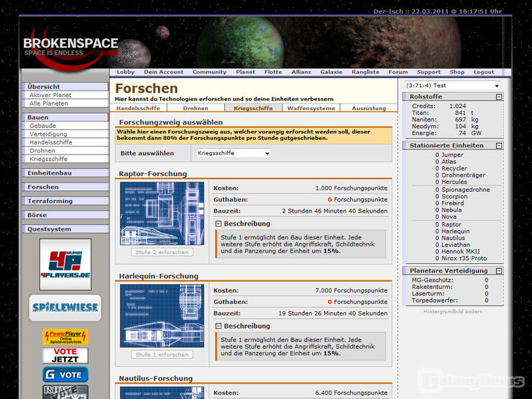Open the Spielewiese banner
The width and height of the screenshot is (532, 399).
coord(65,308)
